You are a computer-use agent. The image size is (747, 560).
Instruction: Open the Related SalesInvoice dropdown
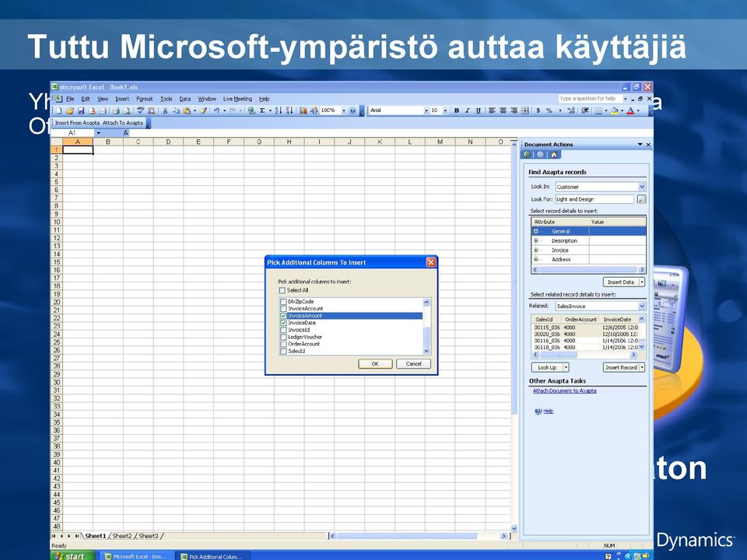642,306
